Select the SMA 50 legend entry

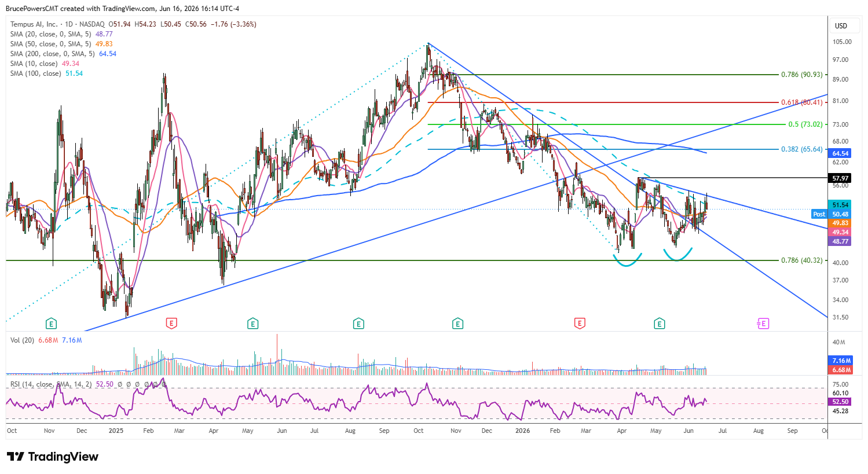tap(61, 44)
